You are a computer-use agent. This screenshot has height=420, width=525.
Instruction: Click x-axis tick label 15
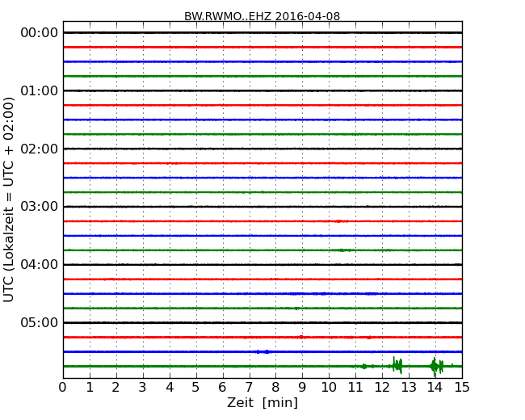click(x=462, y=387)
